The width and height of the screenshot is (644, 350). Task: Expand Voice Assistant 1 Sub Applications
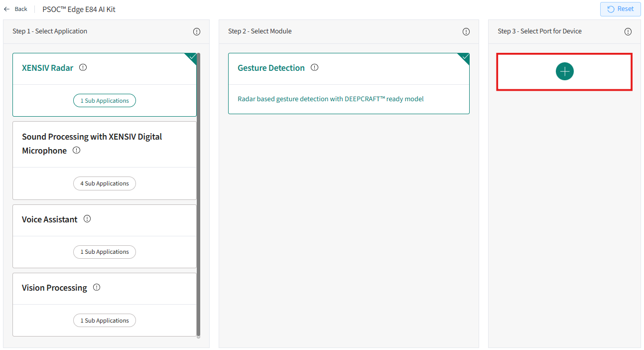coord(105,252)
